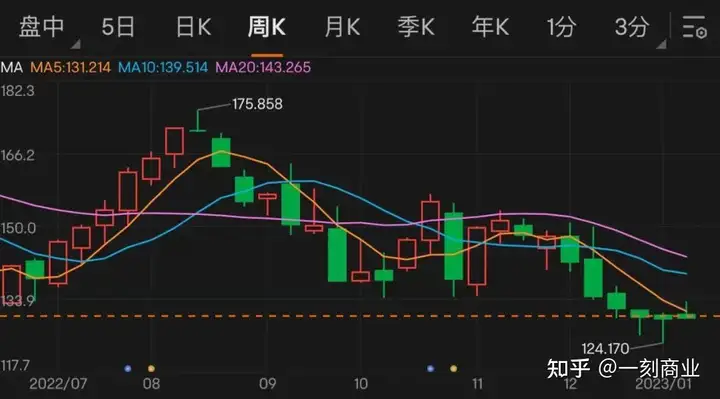The image size is (720, 399).
Task: Switch to the 日K tab
Action: tap(193, 27)
